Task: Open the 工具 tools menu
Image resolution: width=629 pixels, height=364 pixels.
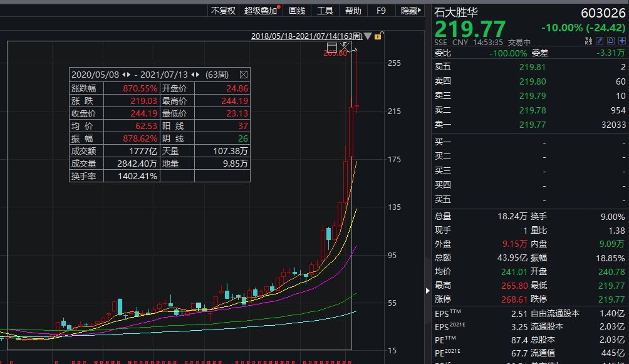Action: (325, 11)
